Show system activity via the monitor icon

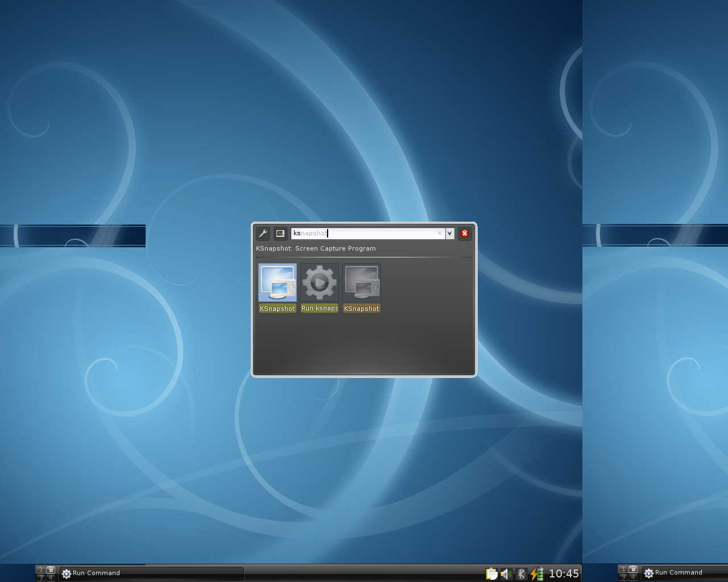(x=280, y=234)
